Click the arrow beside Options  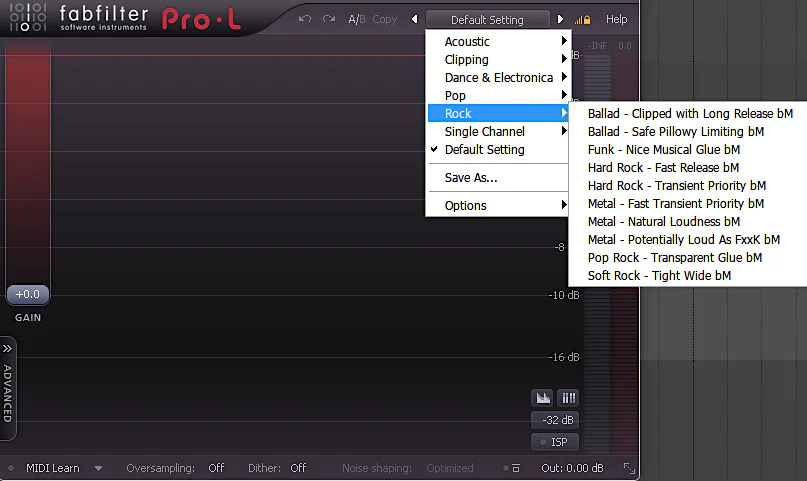[564, 205]
